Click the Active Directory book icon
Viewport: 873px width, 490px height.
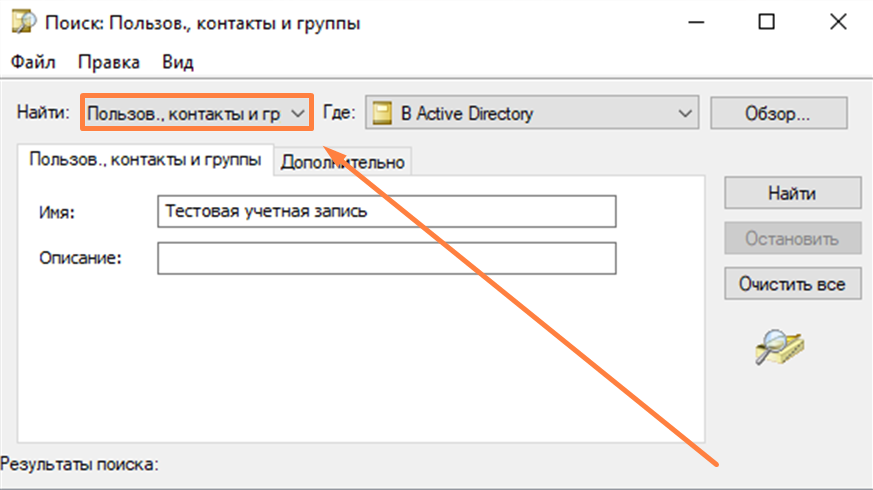382,113
